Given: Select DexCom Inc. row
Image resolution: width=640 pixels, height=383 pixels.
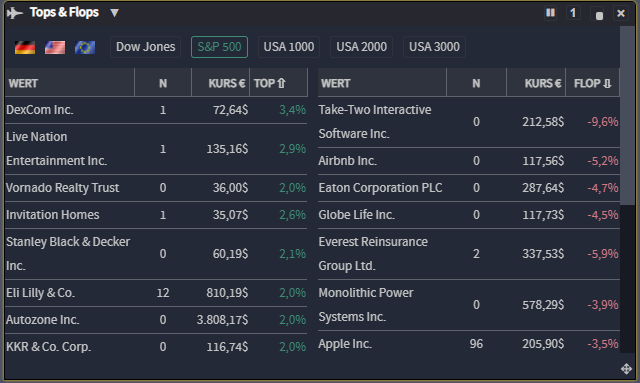Looking at the screenshot, I should pos(156,110).
